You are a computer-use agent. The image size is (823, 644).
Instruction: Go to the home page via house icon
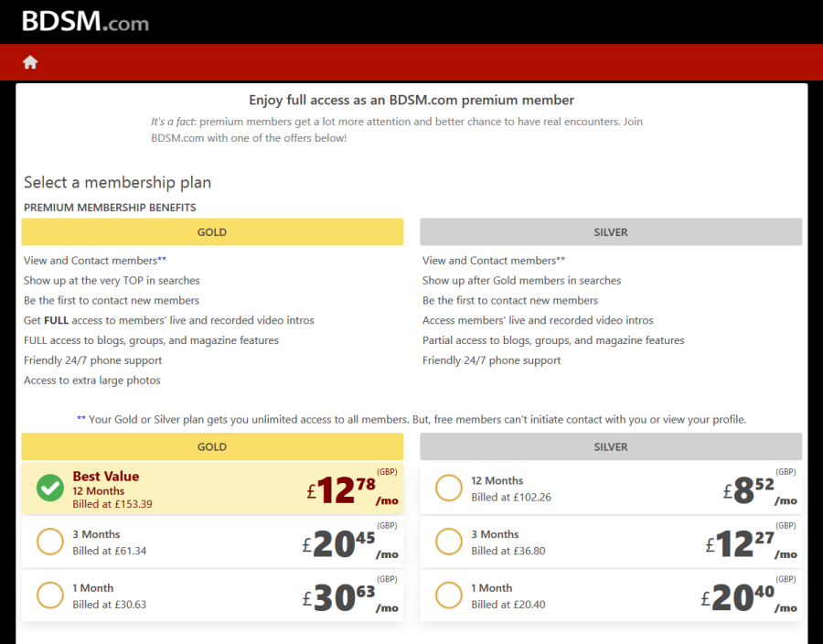[30, 62]
